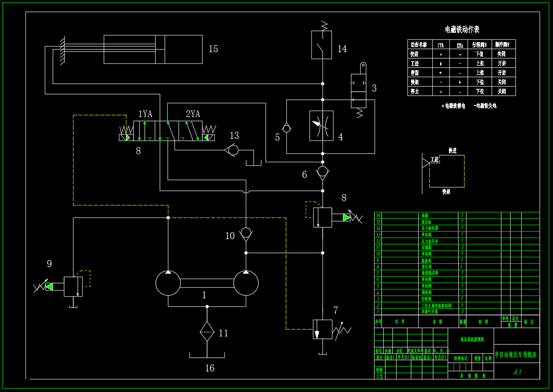Click number "14" beside the pressure relay
Image resolution: width=553 pixels, height=392 pixels.
(342, 49)
